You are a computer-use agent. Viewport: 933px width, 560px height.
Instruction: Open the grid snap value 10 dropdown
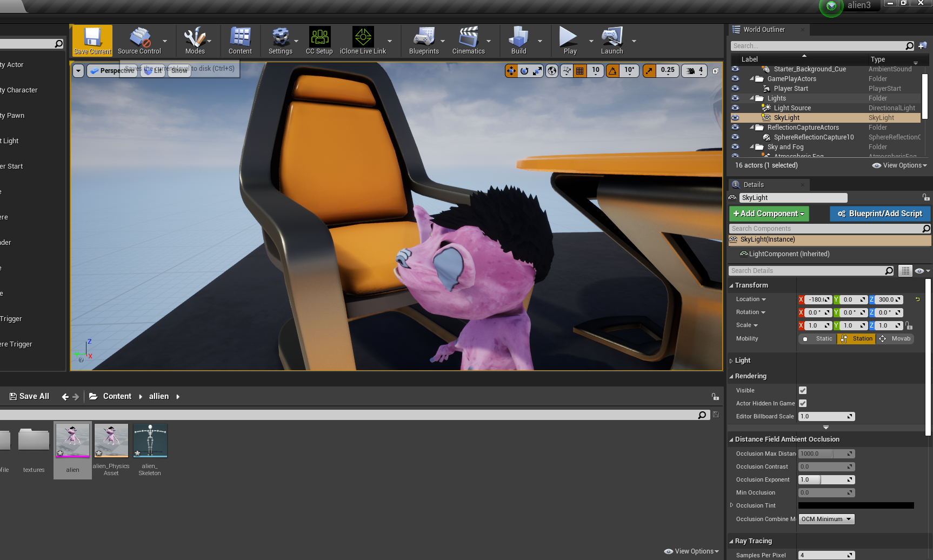point(596,71)
